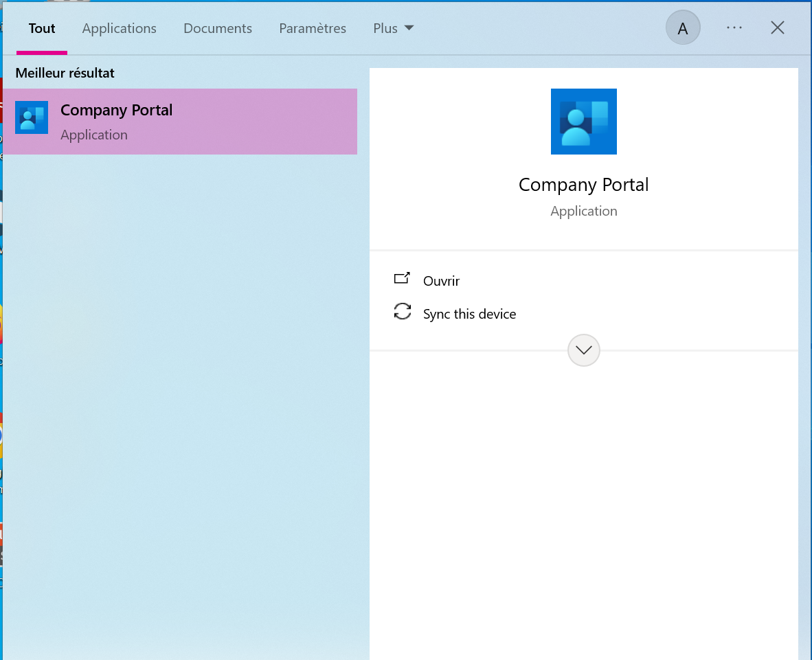Open the three-dot more options menu
The height and width of the screenshot is (660, 812).
click(734, 28)
